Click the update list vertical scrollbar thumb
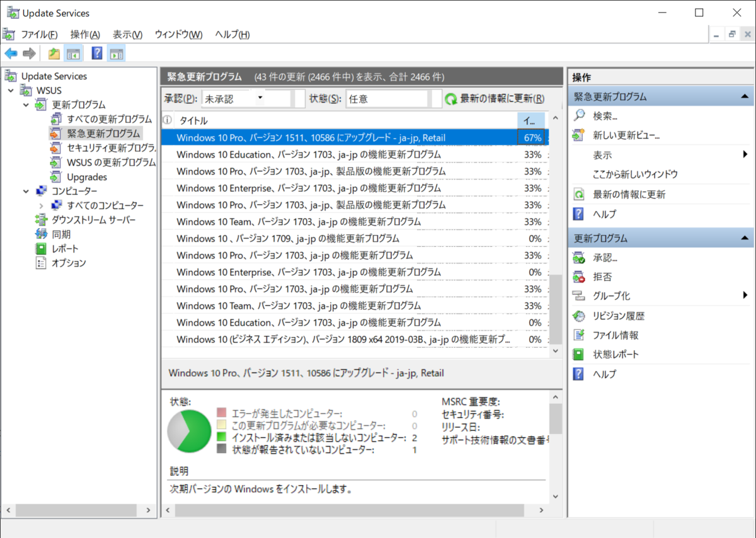The width and height of the screenshot is (756, 538). [555, 308]
